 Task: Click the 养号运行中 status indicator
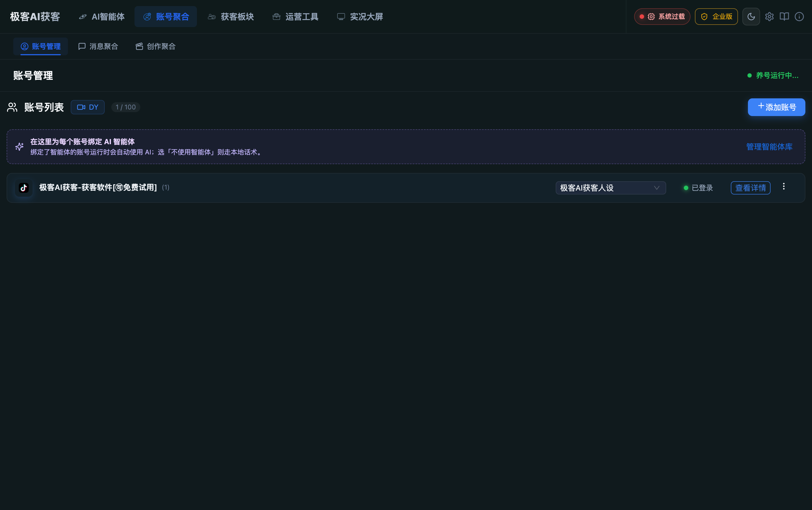(x=773, y=75)
